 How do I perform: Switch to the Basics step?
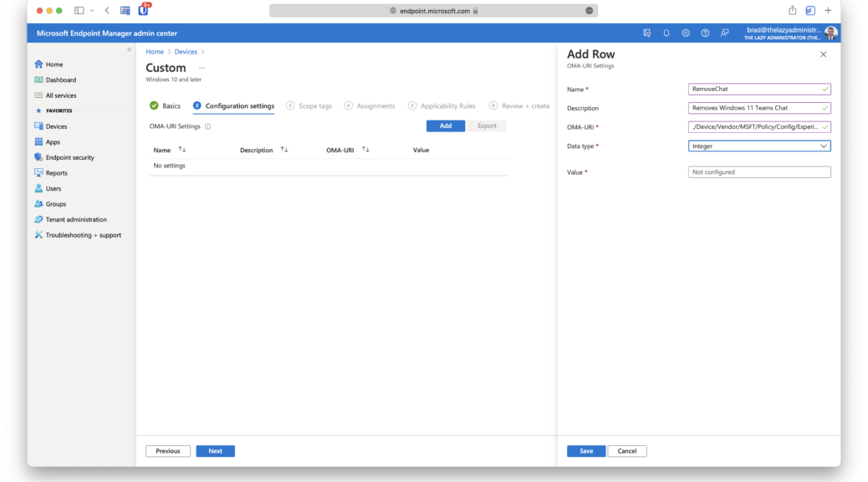(x=165, y=105)
